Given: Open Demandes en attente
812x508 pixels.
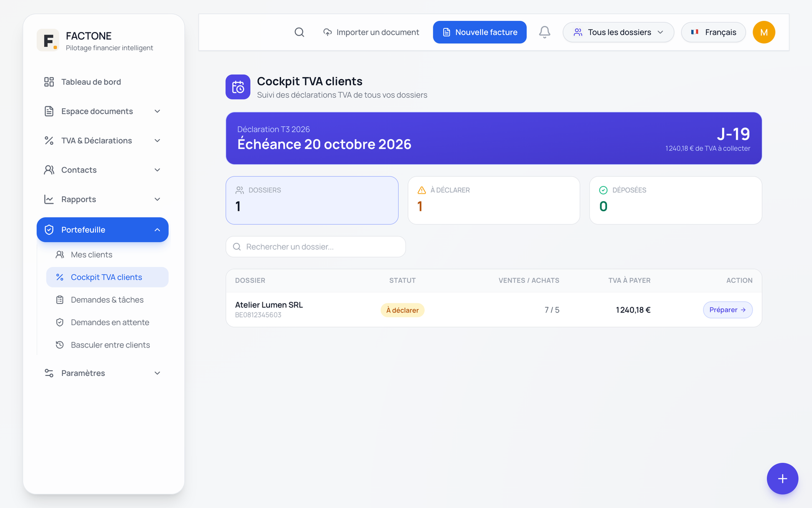Looking at the screenshot, I should tap(107, 322).
